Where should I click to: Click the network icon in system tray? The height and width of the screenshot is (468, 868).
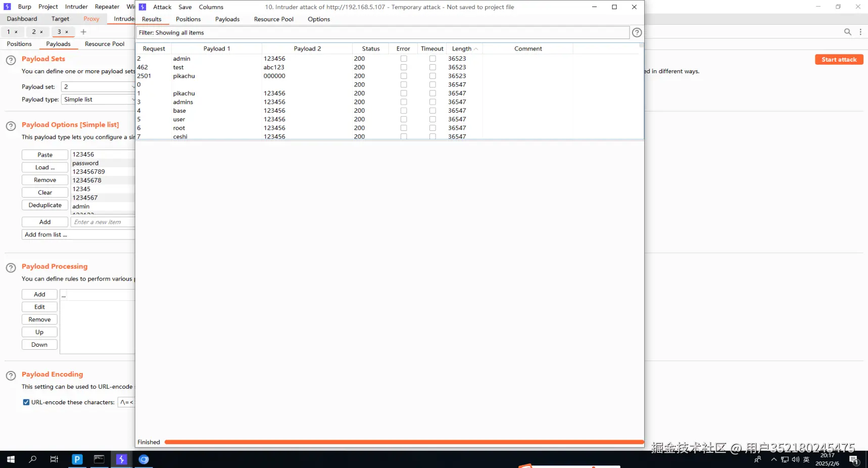coord(785,459)
